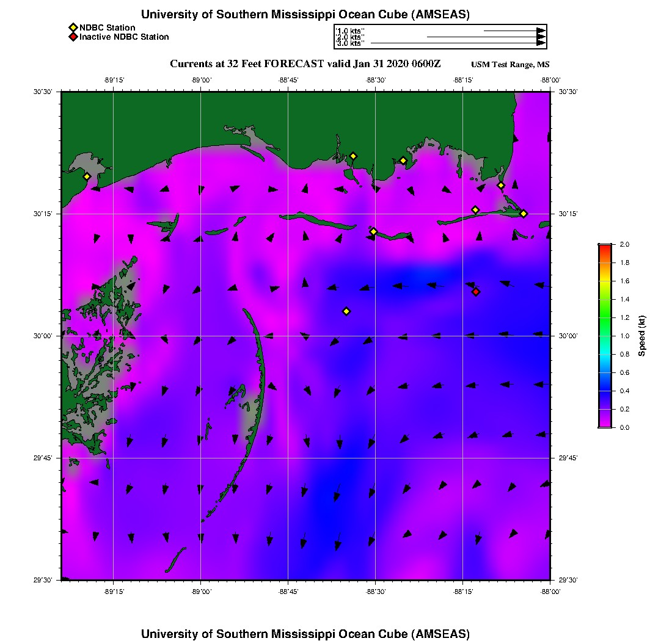Click red diamond icon in the Inactive NDBC legend

point(73,37)
